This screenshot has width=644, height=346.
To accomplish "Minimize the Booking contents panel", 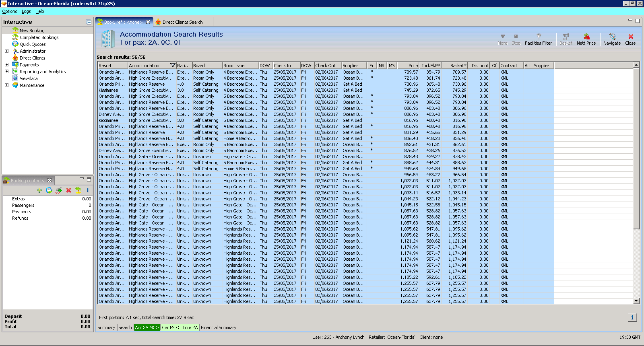I will [82, 179].
